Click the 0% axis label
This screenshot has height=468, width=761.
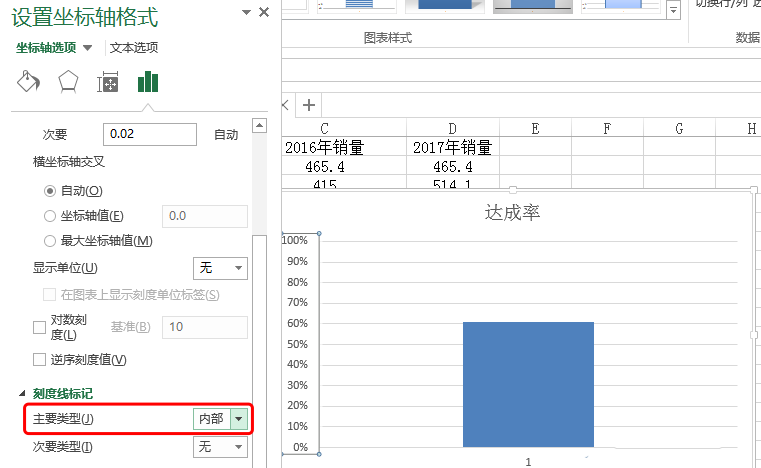tap(300, 447)
